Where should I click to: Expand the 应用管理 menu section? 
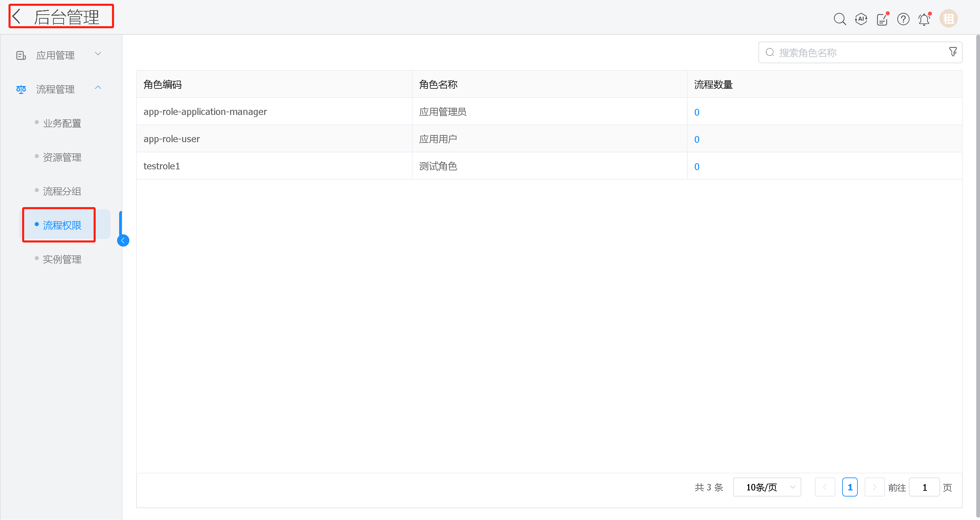click(98, 54)
